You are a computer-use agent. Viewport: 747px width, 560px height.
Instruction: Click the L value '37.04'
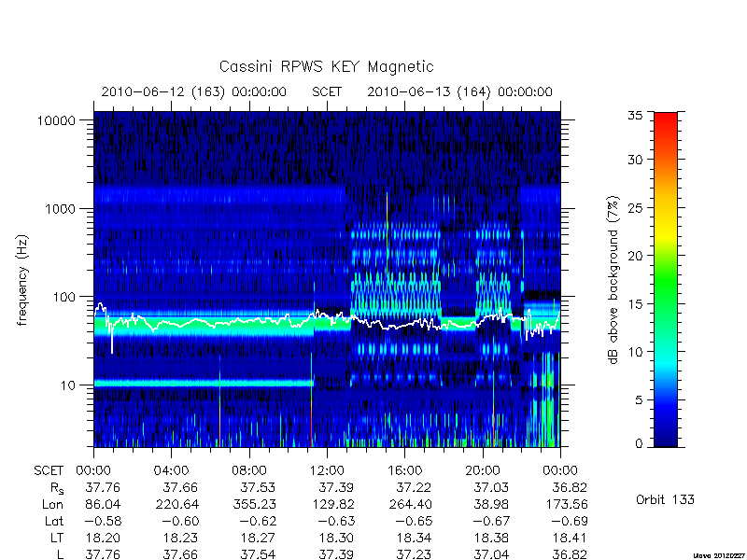pos(492,554)
